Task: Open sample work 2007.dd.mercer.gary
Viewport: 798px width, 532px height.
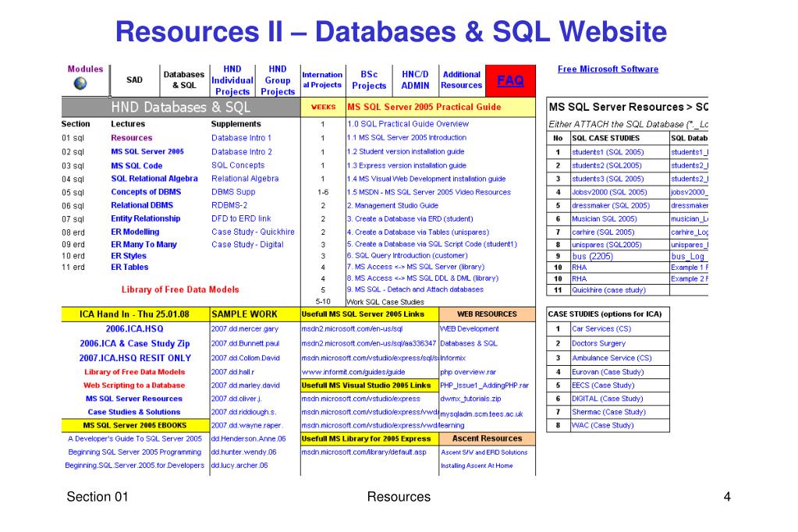Action: pos(245,329)
